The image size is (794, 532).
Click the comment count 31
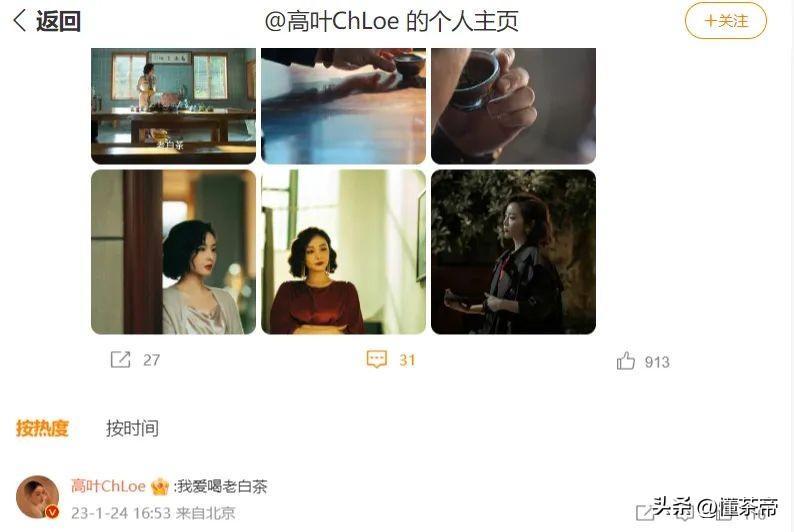(x=407, y=360)
